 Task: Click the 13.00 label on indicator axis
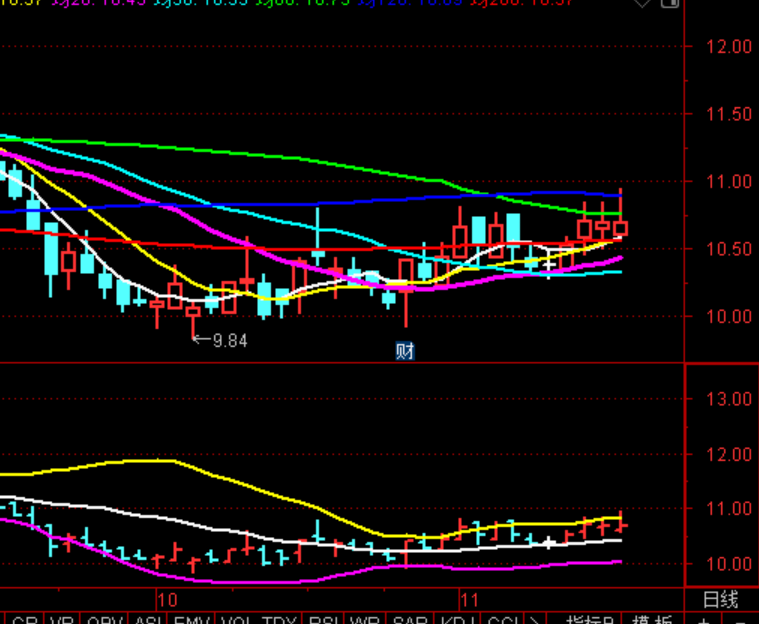pyautogui.click(x=729, y=399)
